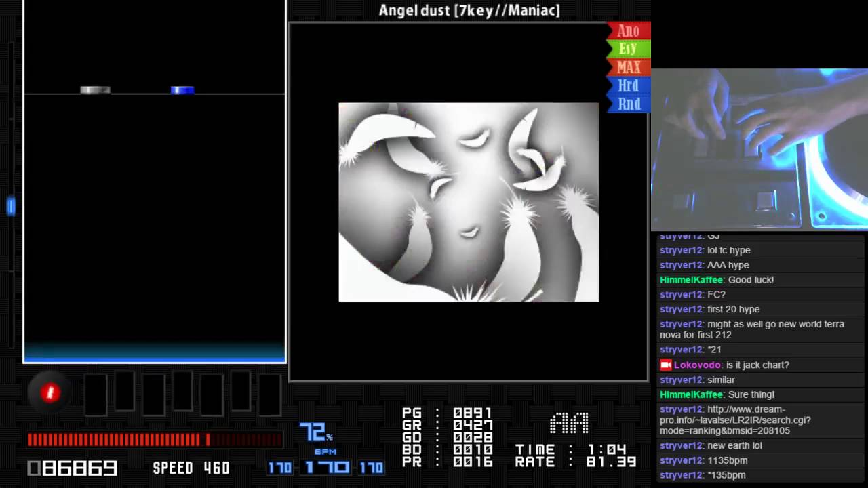Select the green Esy gauge tag
Screen dimensions: 868x488
pyautogui.click(x=629, y=49)
